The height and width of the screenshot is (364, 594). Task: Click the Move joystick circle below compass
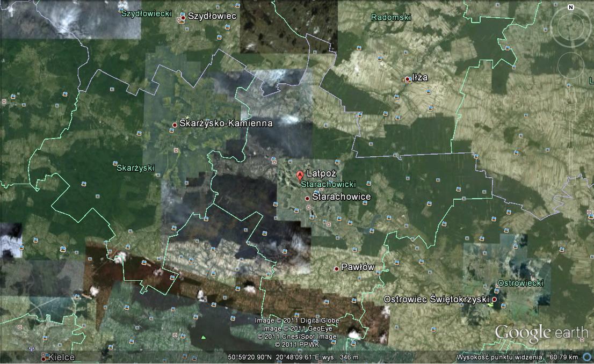(x=570, y=65)
